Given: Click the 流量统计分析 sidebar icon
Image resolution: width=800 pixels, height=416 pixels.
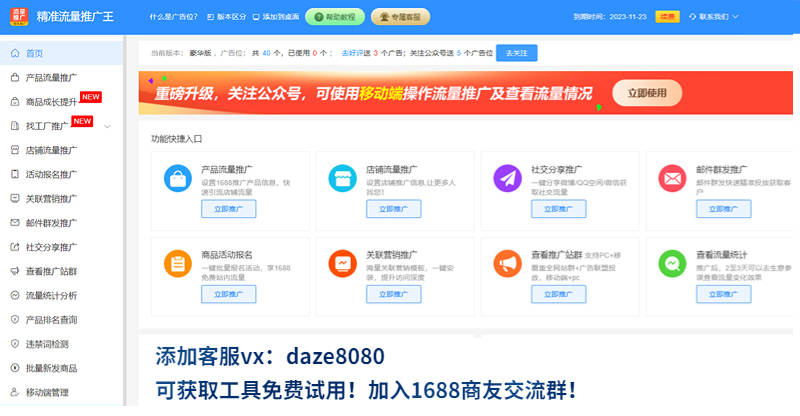Looking at the screenshot, I should [15, 295].
